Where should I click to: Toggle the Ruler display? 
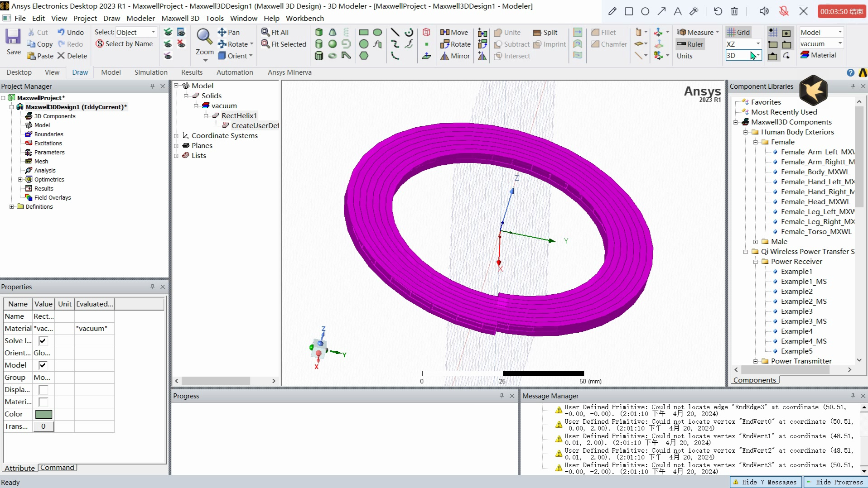point(690,44)
